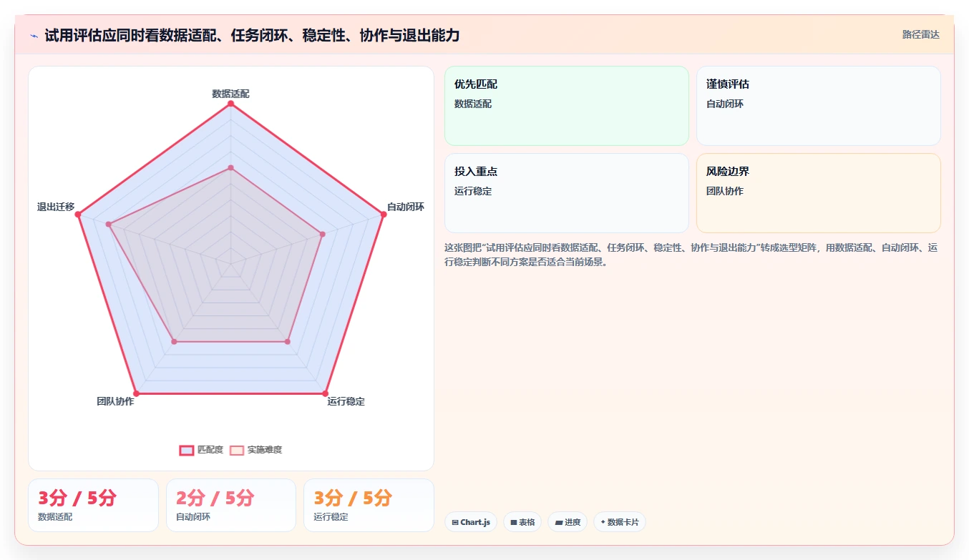The width and height of the screenshot is (969, 560).
Task: Open the 3分 / 5分 数据适配 score card
Action: pos(93,505)
